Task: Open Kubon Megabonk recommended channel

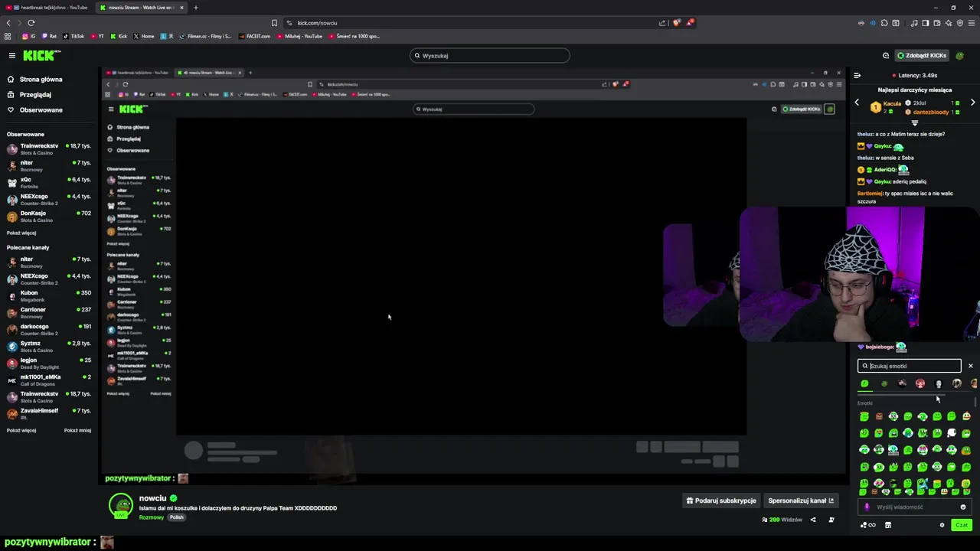Action: (x=49, y=295)
